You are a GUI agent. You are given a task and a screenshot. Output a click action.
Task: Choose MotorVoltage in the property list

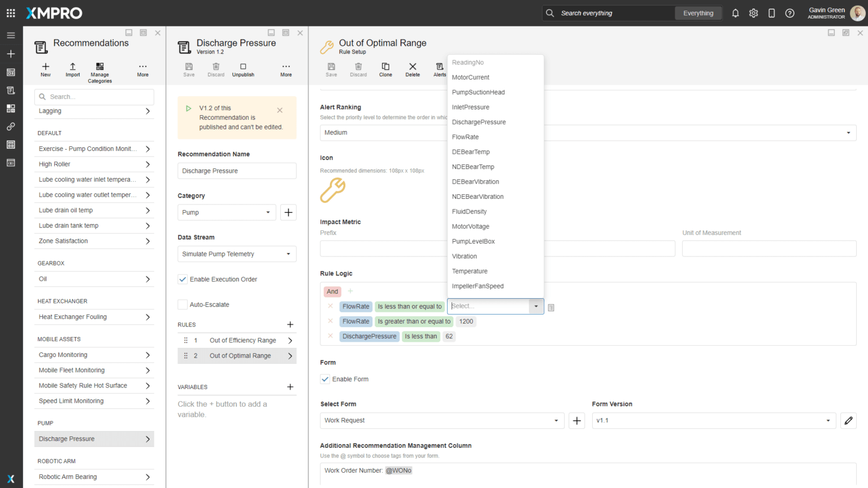click(470, 226)
